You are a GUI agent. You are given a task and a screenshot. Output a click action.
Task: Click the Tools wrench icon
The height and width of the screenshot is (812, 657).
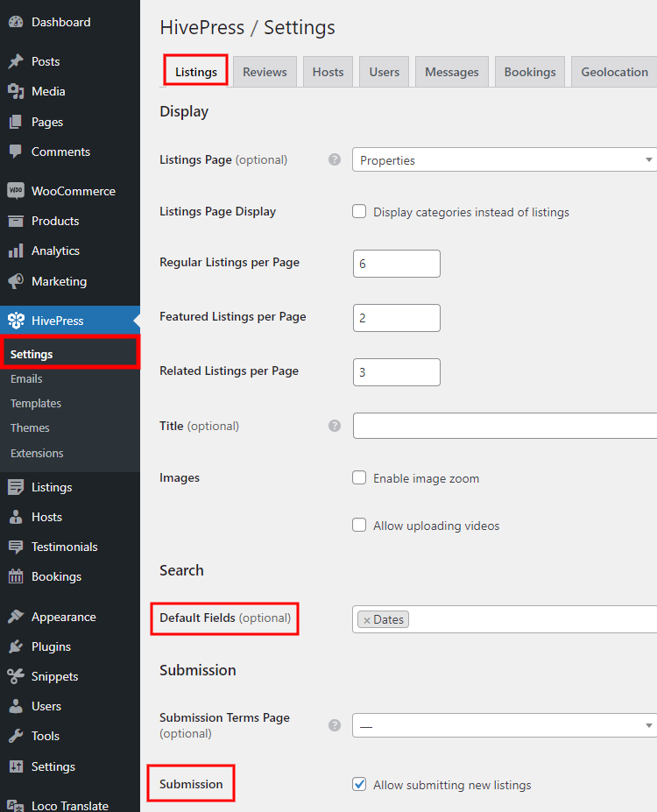(x=16, y=736)
